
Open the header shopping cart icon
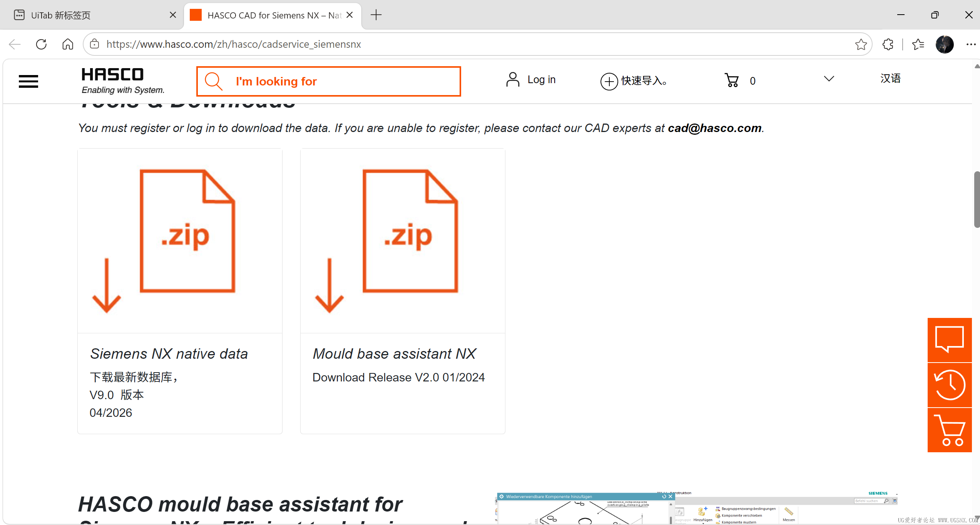731,80
